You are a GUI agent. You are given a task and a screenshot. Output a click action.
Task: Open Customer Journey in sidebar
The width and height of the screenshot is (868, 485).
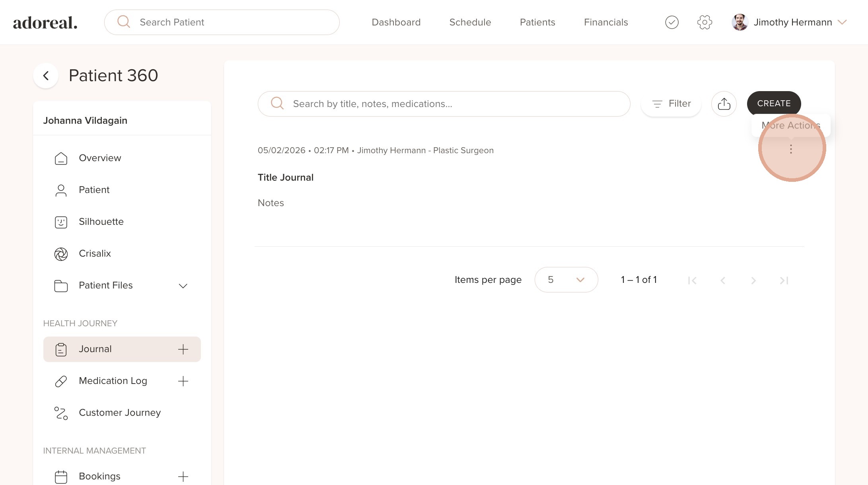click(119, 413)
